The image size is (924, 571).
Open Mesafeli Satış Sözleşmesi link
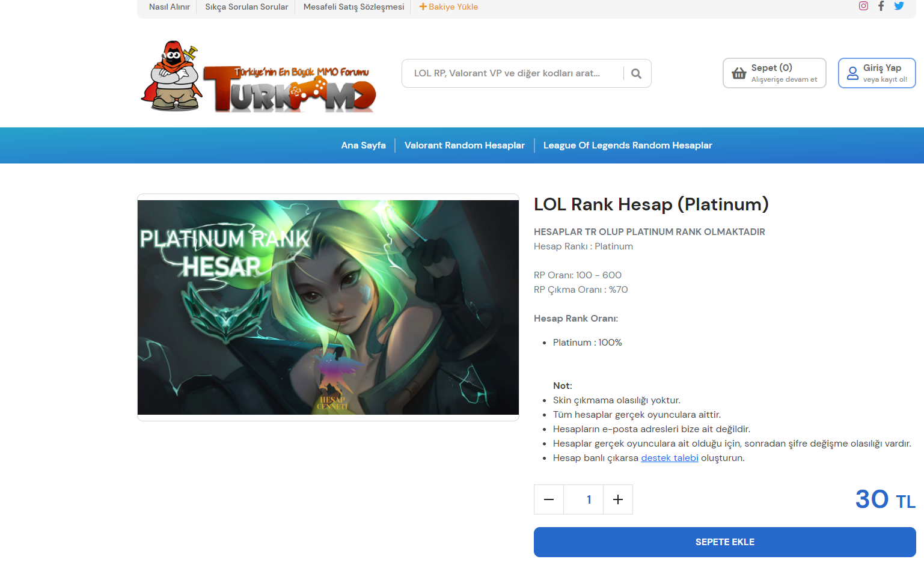pos(353,7)
